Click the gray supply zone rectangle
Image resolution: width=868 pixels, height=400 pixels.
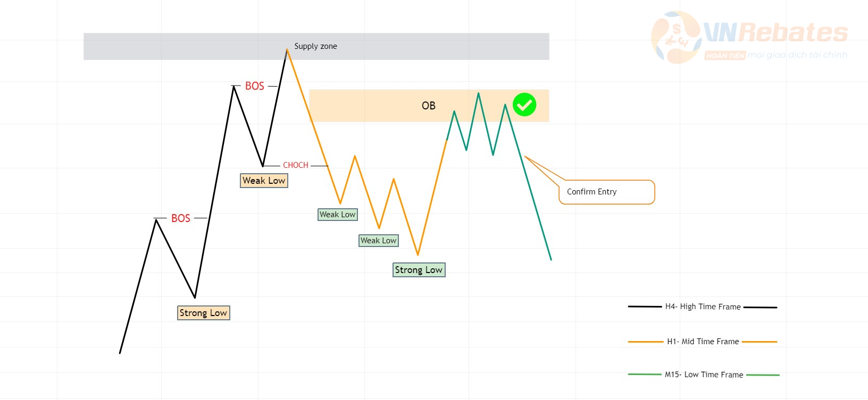pos(316,46)
